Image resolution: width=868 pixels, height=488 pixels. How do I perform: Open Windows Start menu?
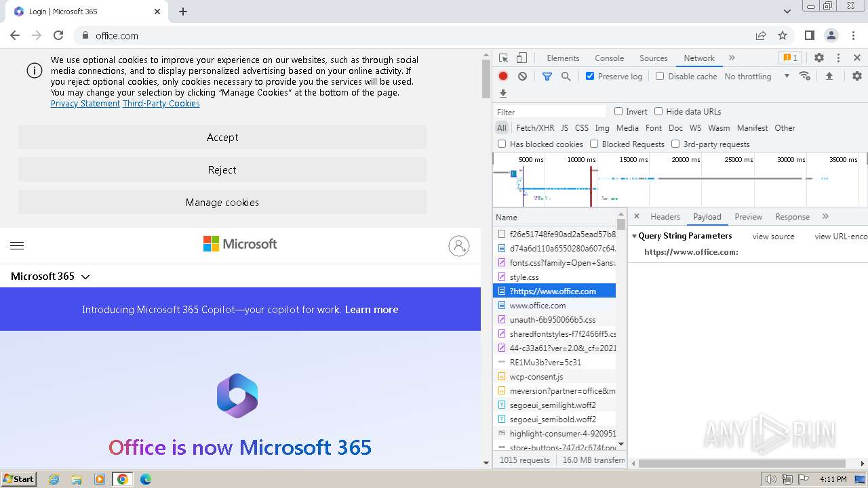(x=19, y=479)
